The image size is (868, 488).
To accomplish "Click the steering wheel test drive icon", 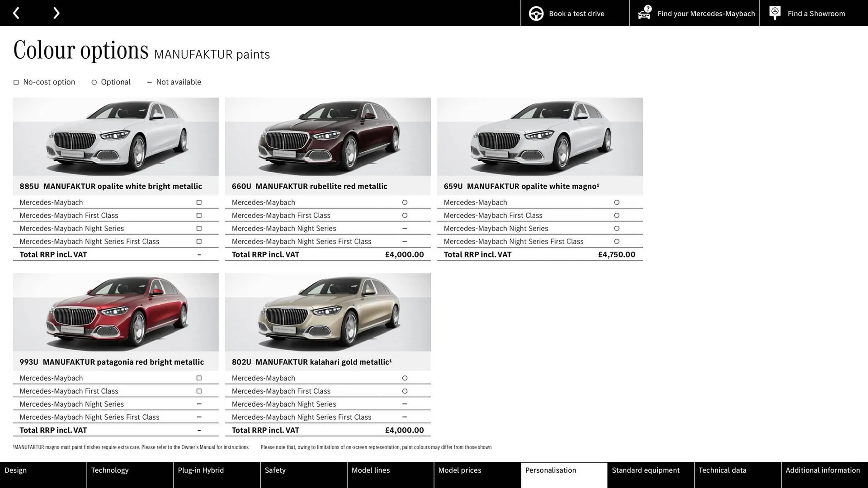I will point(536,13).
